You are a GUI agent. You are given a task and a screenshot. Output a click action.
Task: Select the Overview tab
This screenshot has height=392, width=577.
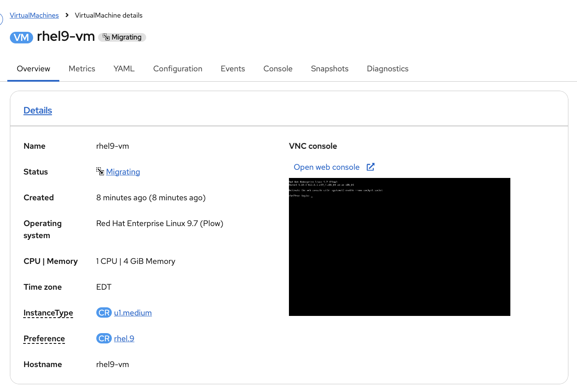[33, 69]
